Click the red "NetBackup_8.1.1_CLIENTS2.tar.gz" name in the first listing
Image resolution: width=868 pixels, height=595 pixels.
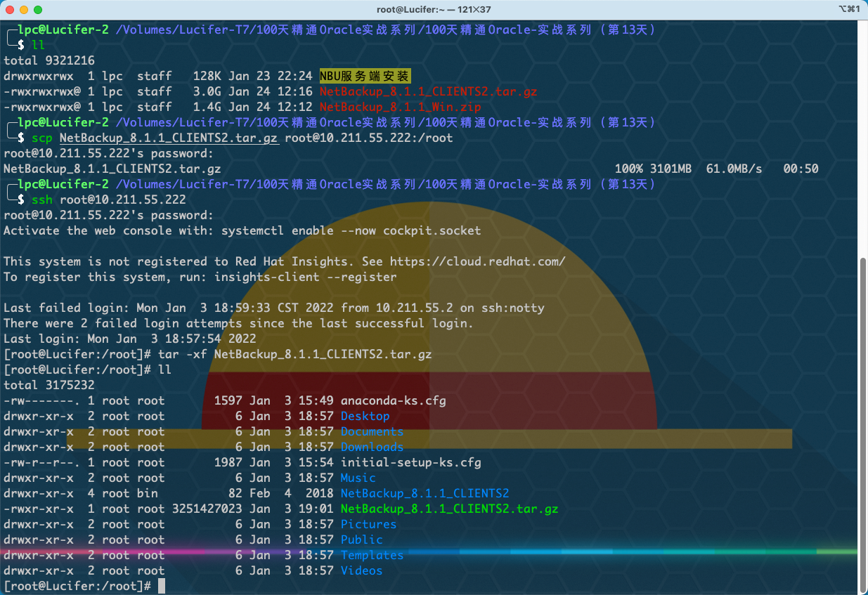pos(428,91)
